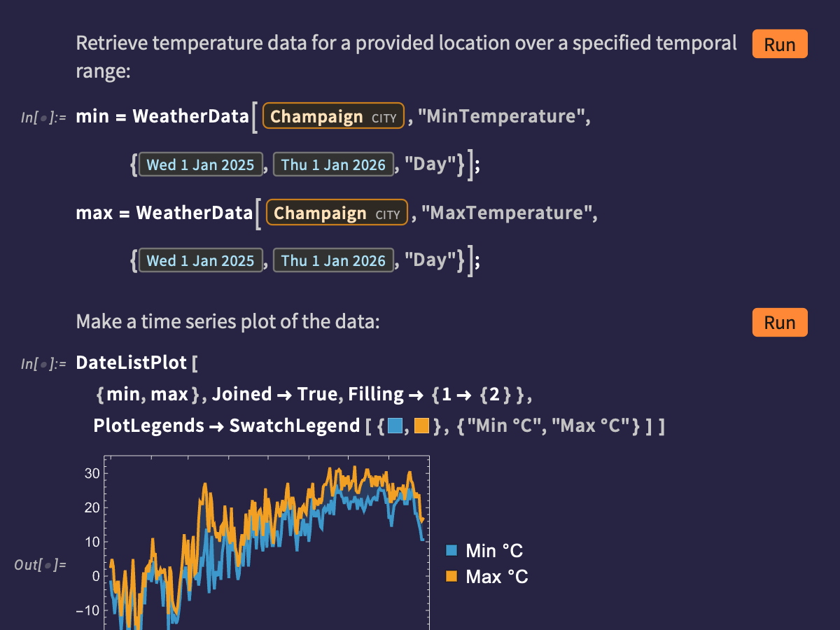The width and height of the screenshot is (840, 630).
Task: Click the blue color swatch in the SwatchLegend code
Action: 395,426
